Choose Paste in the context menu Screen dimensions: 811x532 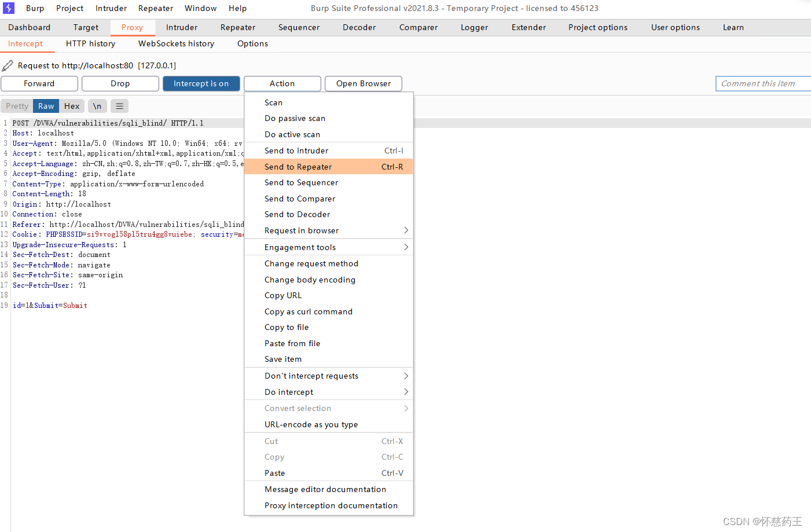tap(329, 473)
